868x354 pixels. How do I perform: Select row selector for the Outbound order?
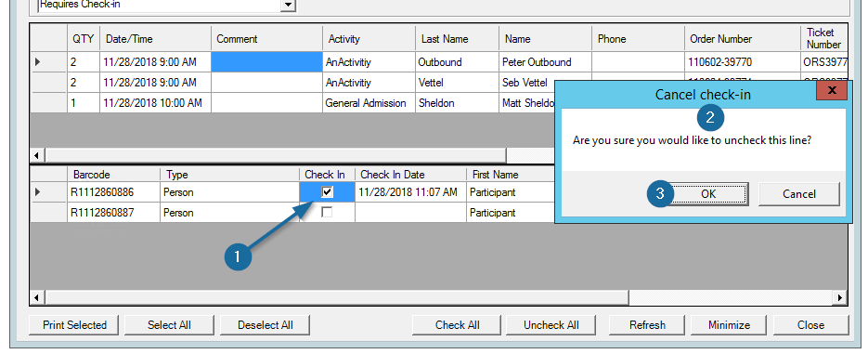[x=48, y=62]
